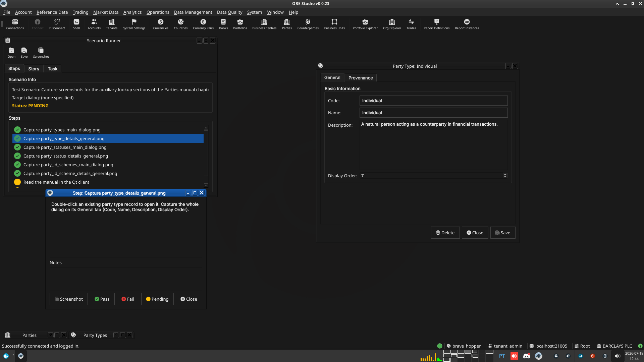Activate the Party Types window tab at bottom
Viewport: 644px width, 362px height.
[95, 335]
